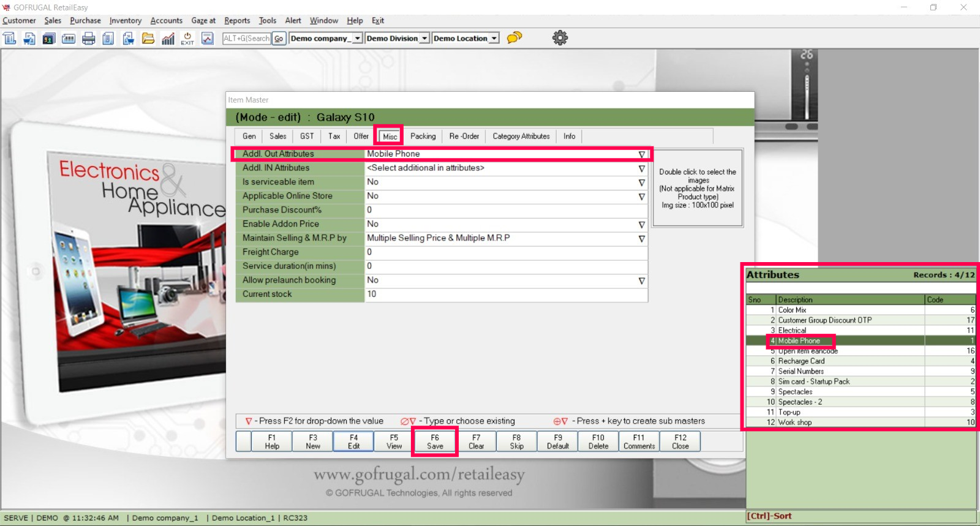
Task: Click the F10 Delete button
Action: pyautogui.click(x=598, y=441)
